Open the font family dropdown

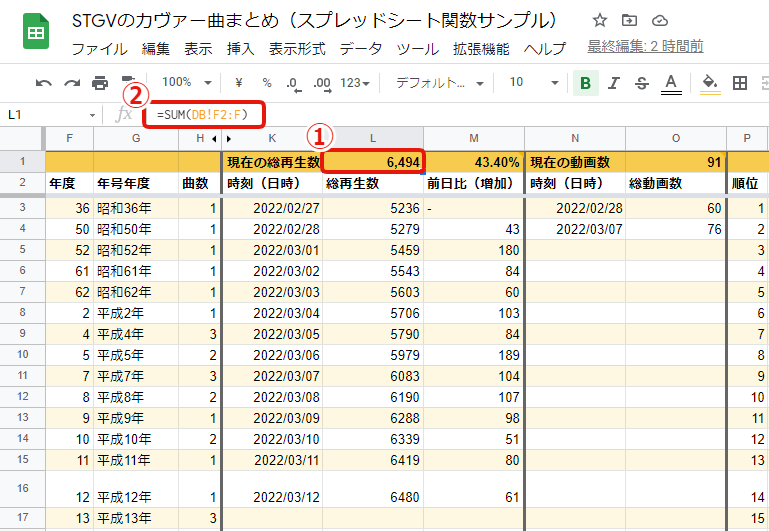pyautogui.click(x=439, y=83)
